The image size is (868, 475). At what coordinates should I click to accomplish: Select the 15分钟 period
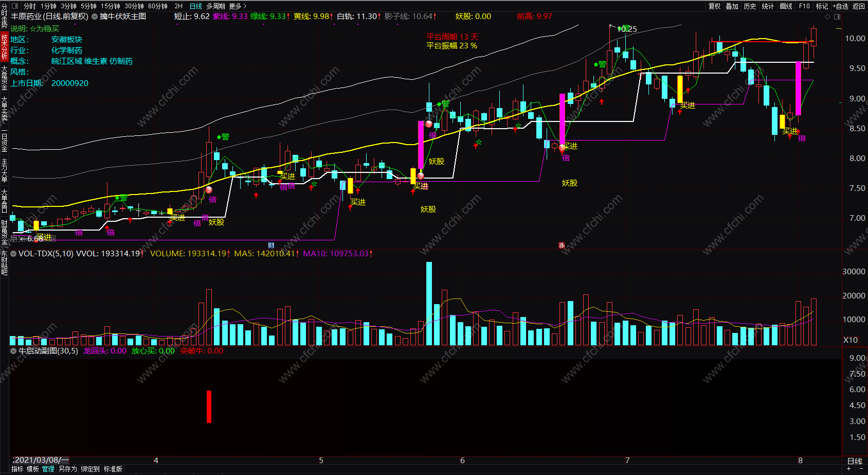tap(110, 6)
